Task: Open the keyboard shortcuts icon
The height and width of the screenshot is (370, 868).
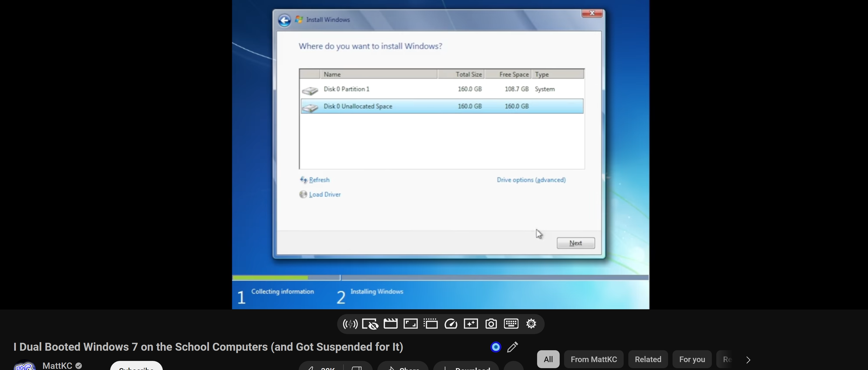Action: click(511, 323)
